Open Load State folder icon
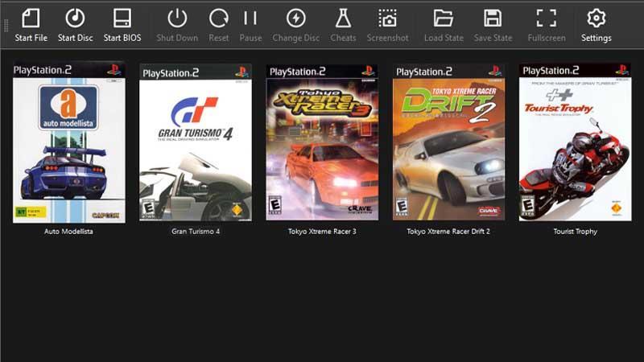644x362 pixels. click(x=444, y=19)
